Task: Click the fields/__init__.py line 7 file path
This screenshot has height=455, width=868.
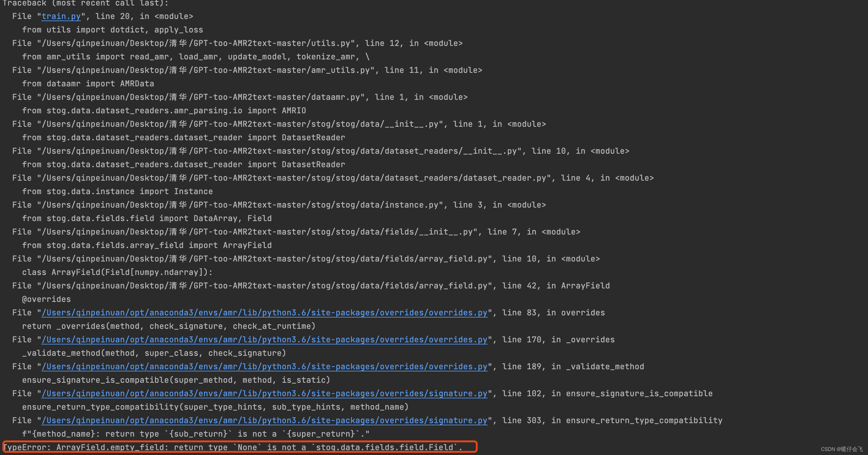Action: pos(257,232)
